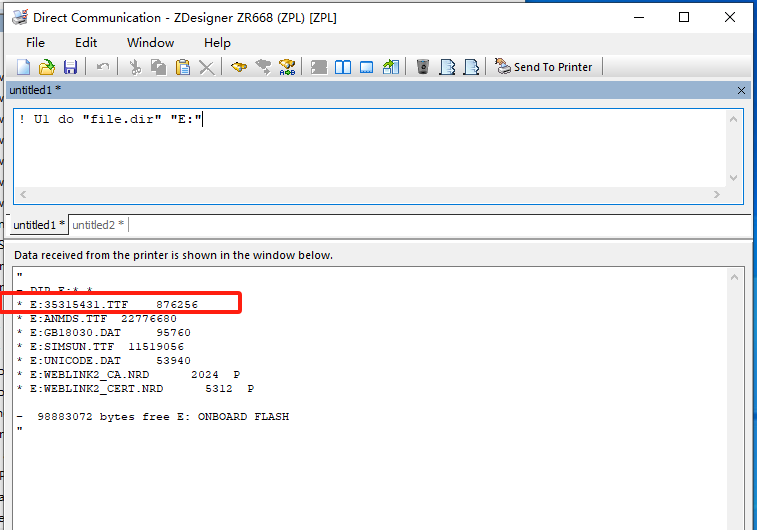Click the trash bin icon in toolbar

(423, 67)
